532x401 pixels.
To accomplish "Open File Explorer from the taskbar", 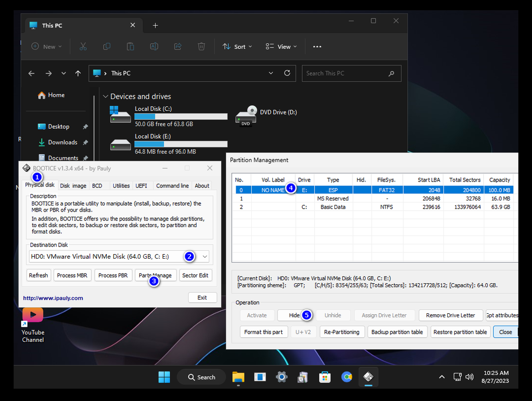I will click(x=238, y=377).
